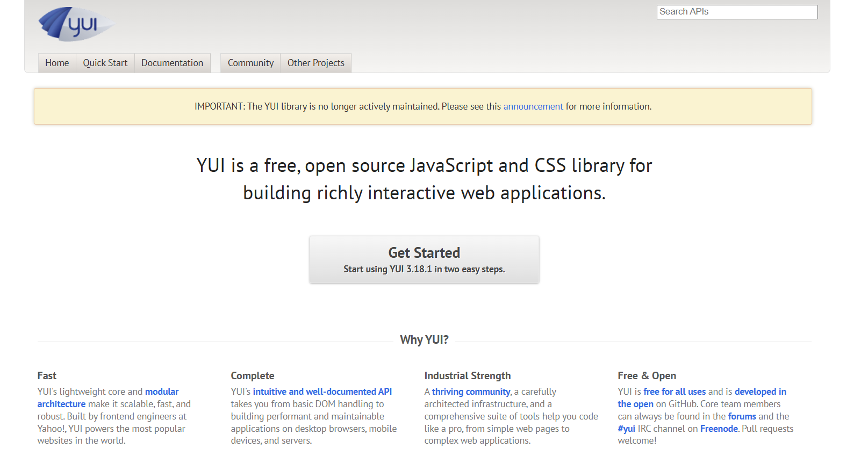Viewport: 868px width, 470px height.
Task: Click the YUI logo
Action: (x=76, y=24)
